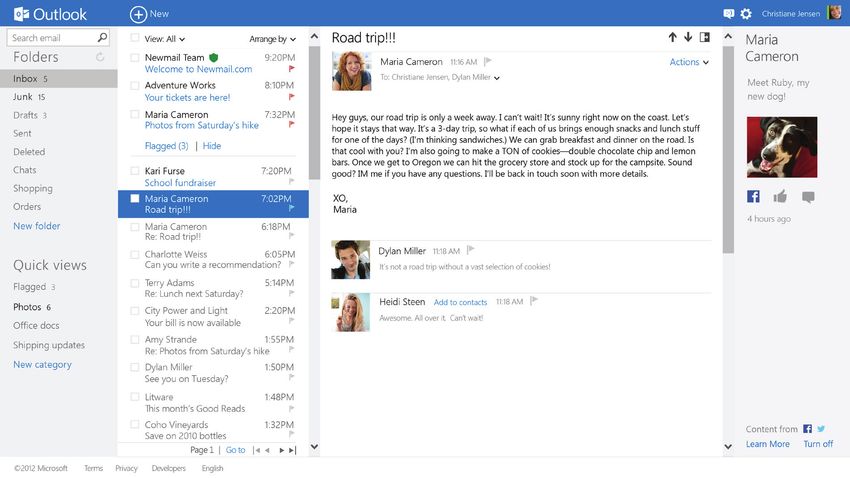Screen dimensions: 850x478
Task: Check the Coho Vineyards email checkbox
Action: (x=134, y=424)
